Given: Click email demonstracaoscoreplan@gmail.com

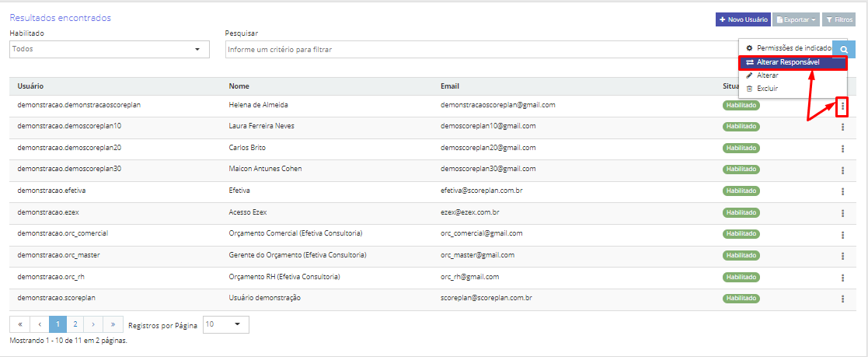Looking at the screenshot, I should 497,104.
